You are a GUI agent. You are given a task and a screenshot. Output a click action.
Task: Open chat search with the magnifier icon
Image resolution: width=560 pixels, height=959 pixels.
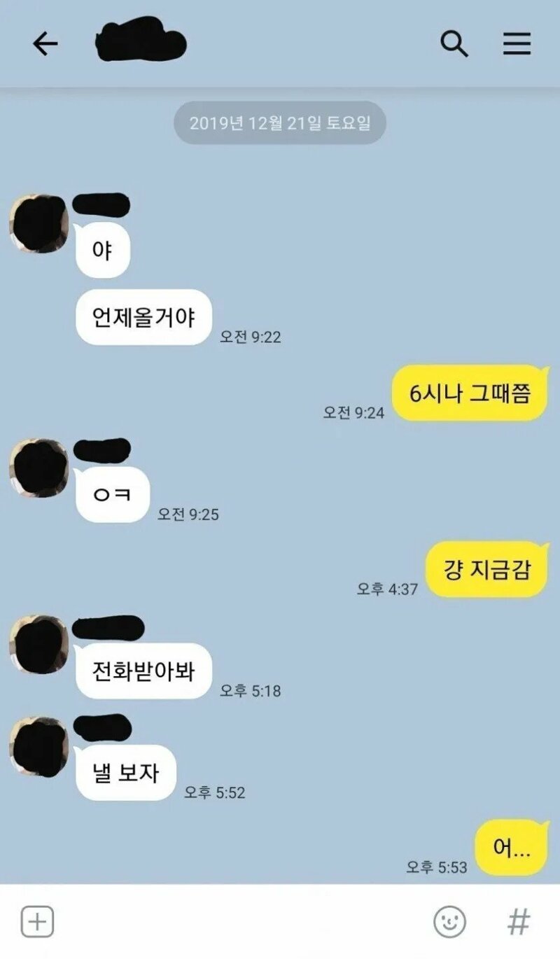[454, 44]
